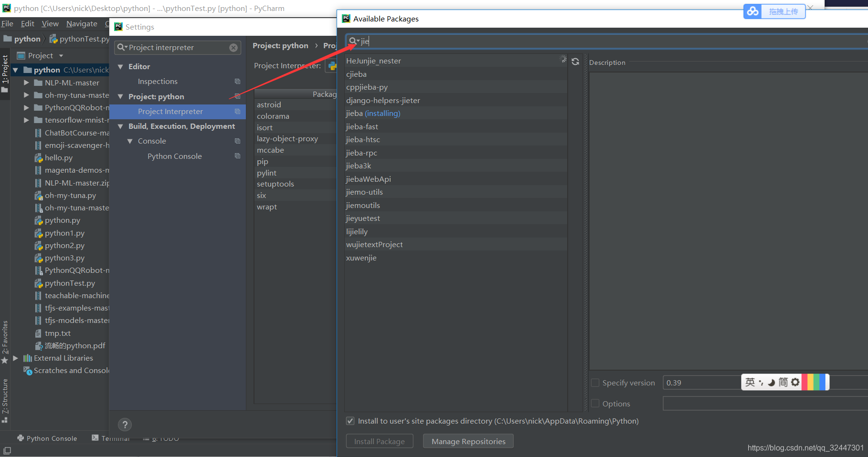This screenshot has height=457, width=868.
Task: Click the Specify version field showing 0.39
Action: tap(702, 383)
